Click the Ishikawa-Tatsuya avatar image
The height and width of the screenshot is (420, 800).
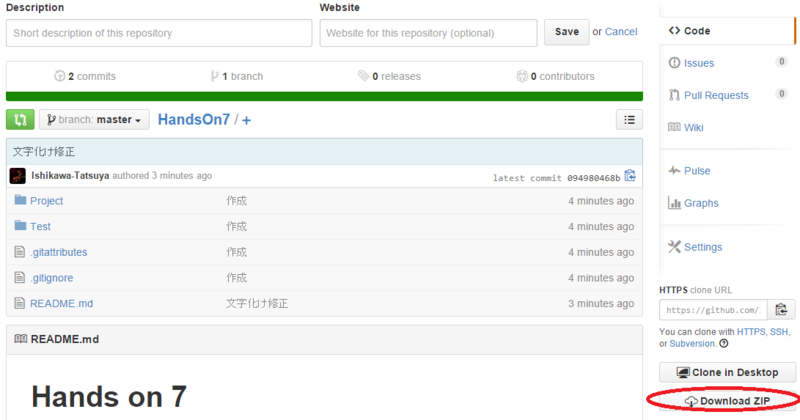(x=18, y=176)
